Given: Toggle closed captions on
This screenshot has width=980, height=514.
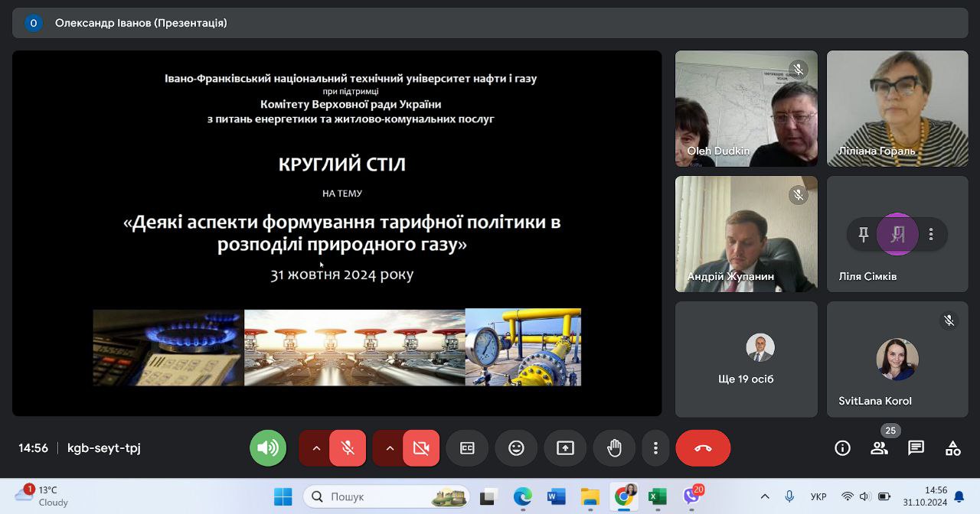Looking at the screenshot, I should 467,448.
